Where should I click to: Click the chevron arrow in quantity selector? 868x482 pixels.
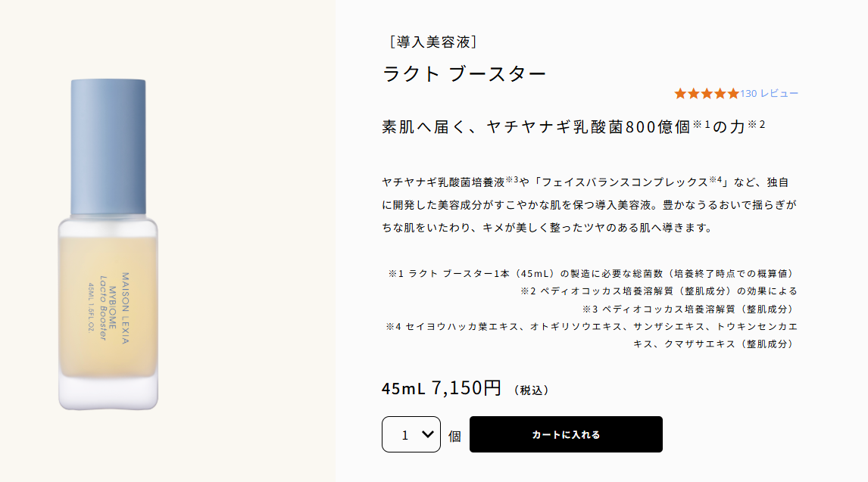click(x=427, y=434)
